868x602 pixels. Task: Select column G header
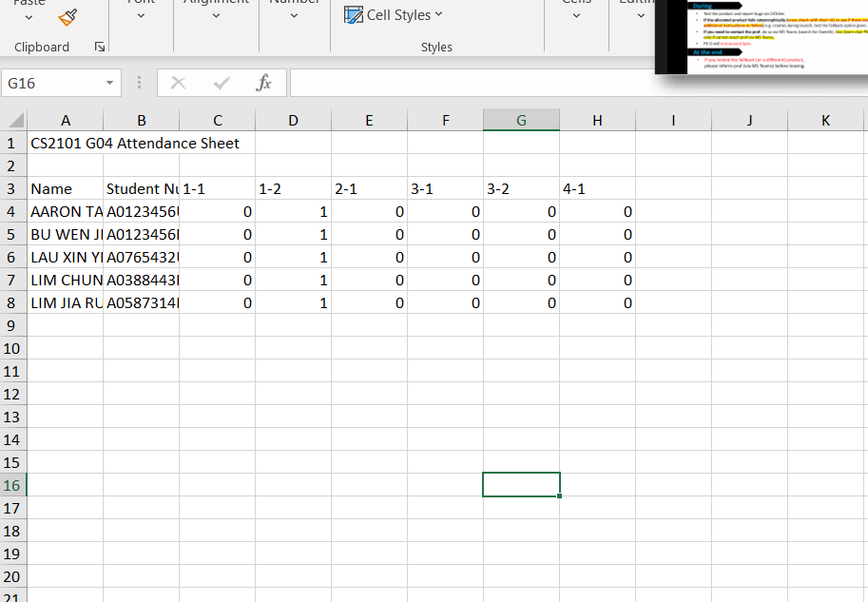(521, 120)
